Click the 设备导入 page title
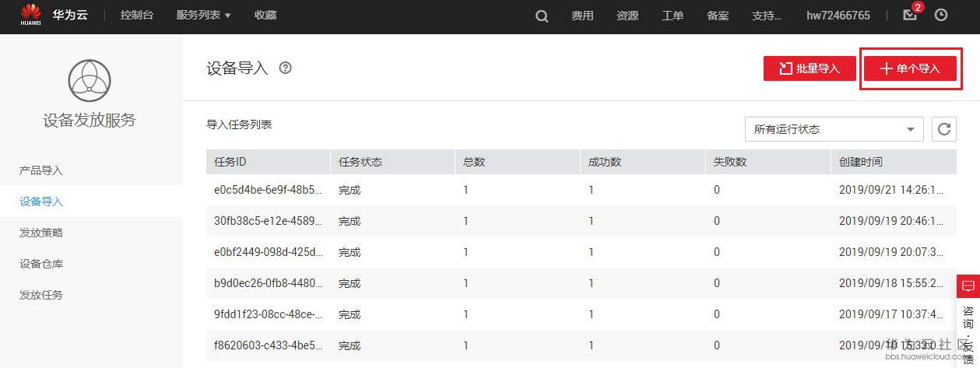Image resolution: width=980 pixels, height=368 pixels. point(237,68)
